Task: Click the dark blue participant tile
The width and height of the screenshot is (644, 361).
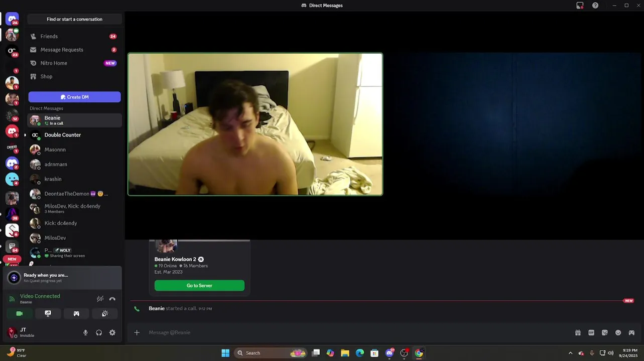Action: point(514,124)
